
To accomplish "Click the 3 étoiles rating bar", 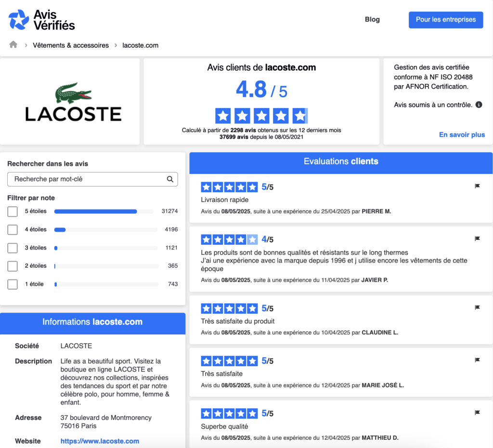I will pos(106,248).
